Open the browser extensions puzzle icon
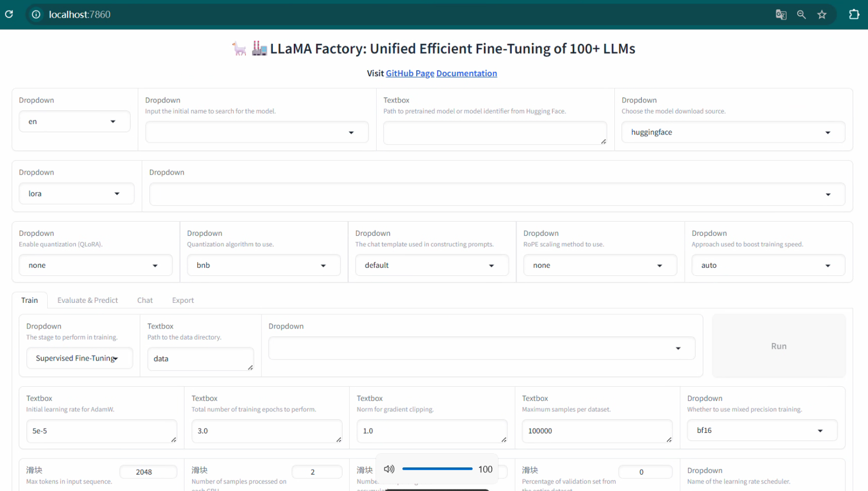The image size is (868, 491). (854, 14)
